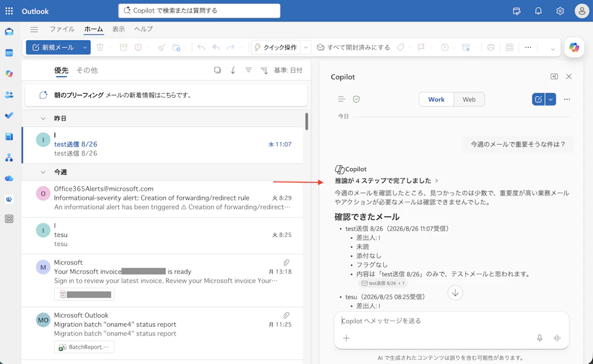Archive the selected message
Image resolution: width=593 pixels, height=364 pixels.
pos(123,47)
